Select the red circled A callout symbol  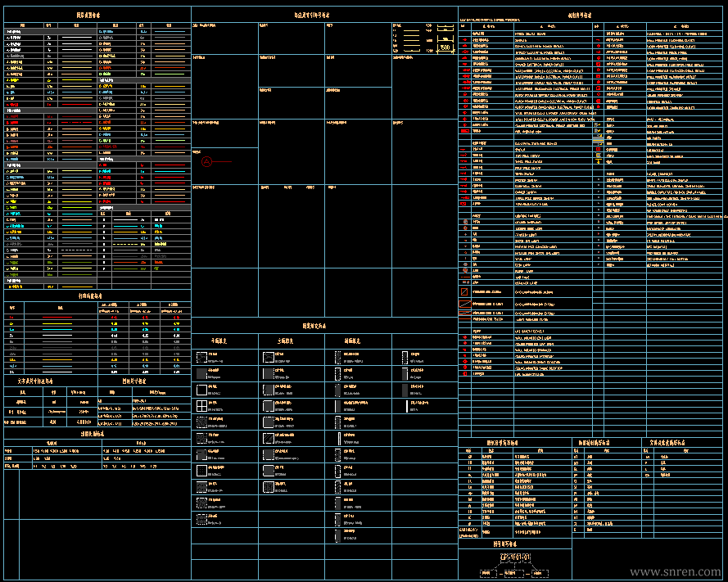(206, 161)
